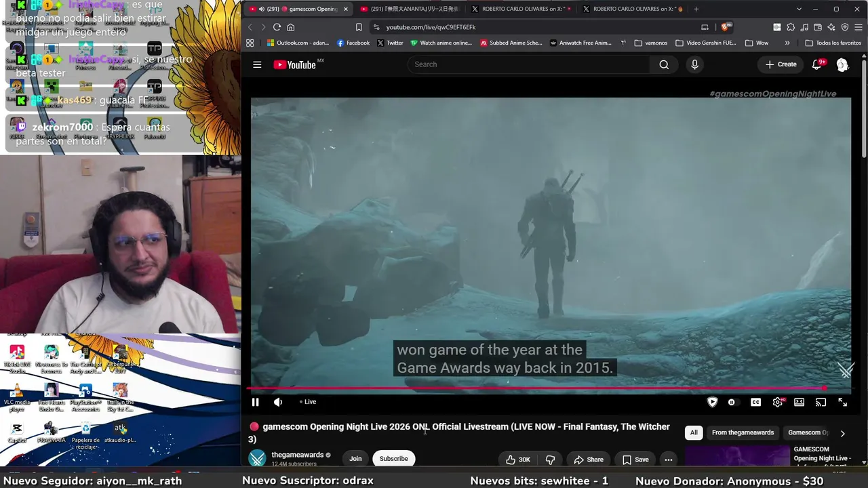Open the Create menu on YouTube
The image size is (868, 488).
(781, 64)
